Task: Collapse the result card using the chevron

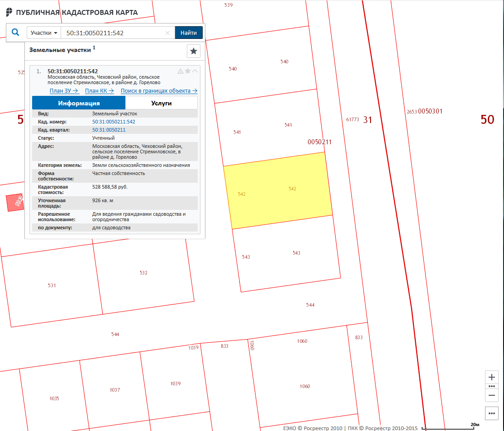Action: point(195,71)
